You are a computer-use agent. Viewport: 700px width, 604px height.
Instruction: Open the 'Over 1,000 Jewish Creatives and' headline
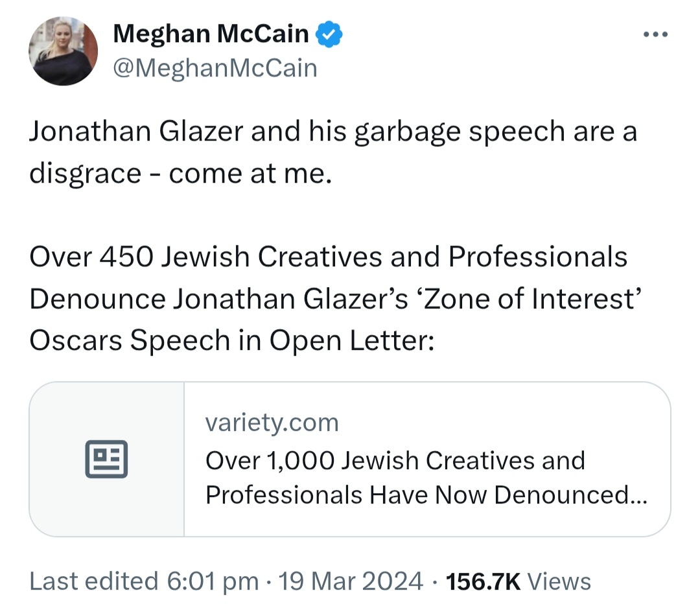click(x=395, y=460)
